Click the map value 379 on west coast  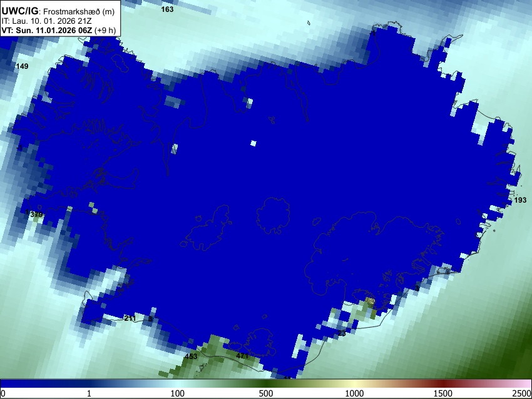coord(37,215)
